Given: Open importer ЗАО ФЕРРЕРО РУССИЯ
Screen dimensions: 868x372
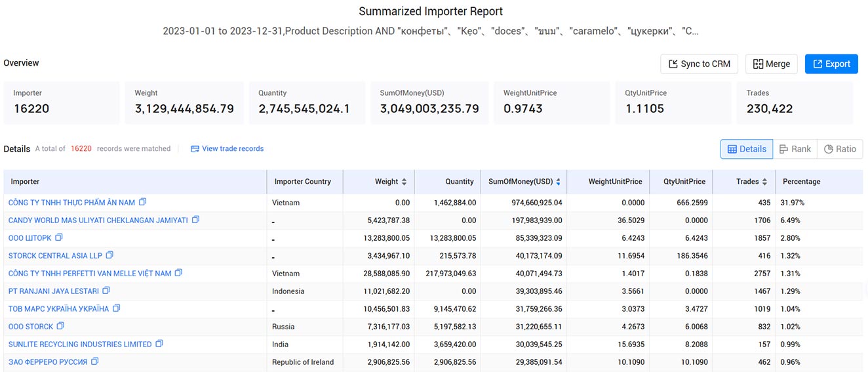Looking at the screenshot, I should [48, 362].
